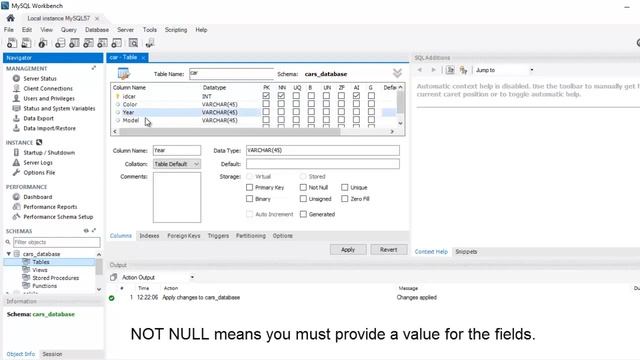Click the Data Export icon

[x=16, y=118]
